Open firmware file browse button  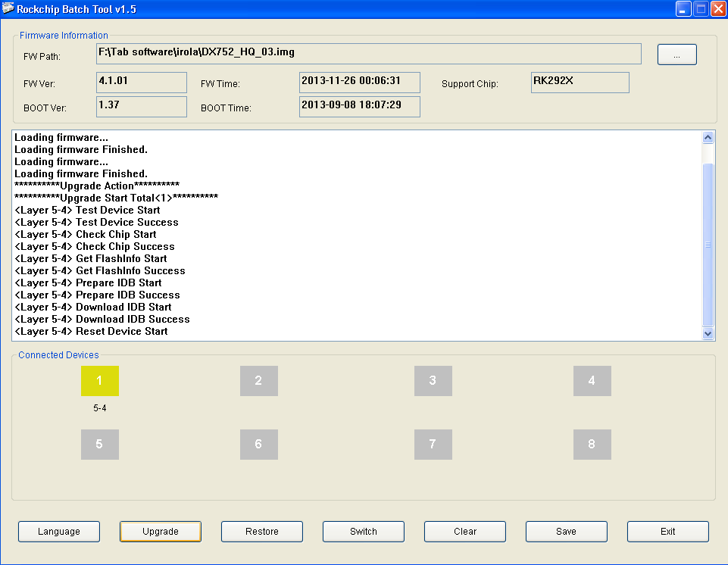[x=676, y=55]
